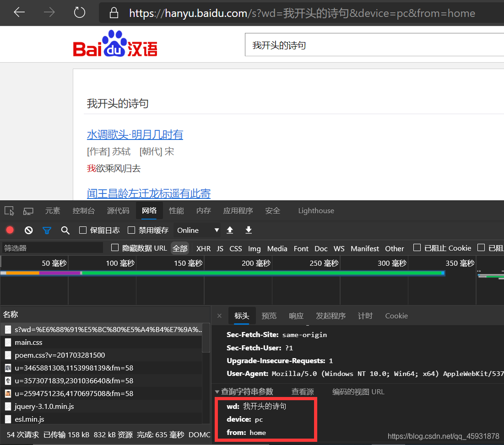Click 查看源 for query parameters
This screenshot has height=445, width=504.
click(x=303, y=391)
